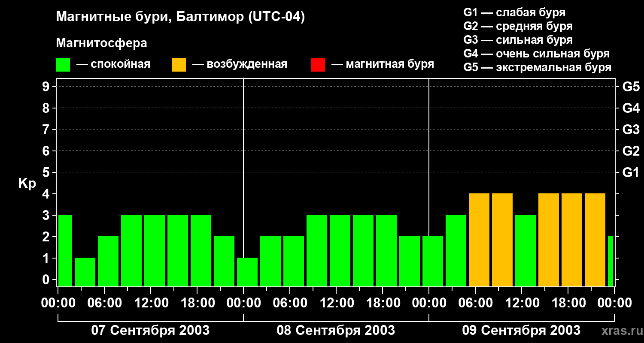Click the Kp 2 bar at midnight of 09 September
644x343 pixels.
[x=433, y=261]
